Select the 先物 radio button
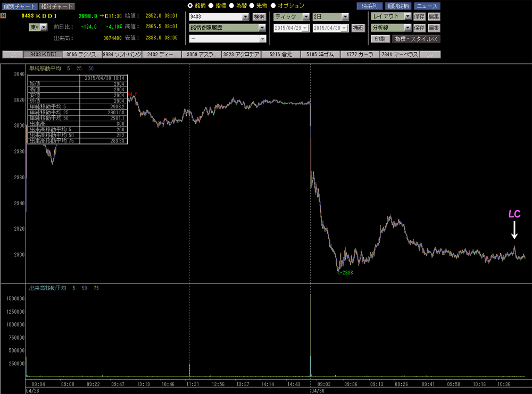 (x=252, y=5)
